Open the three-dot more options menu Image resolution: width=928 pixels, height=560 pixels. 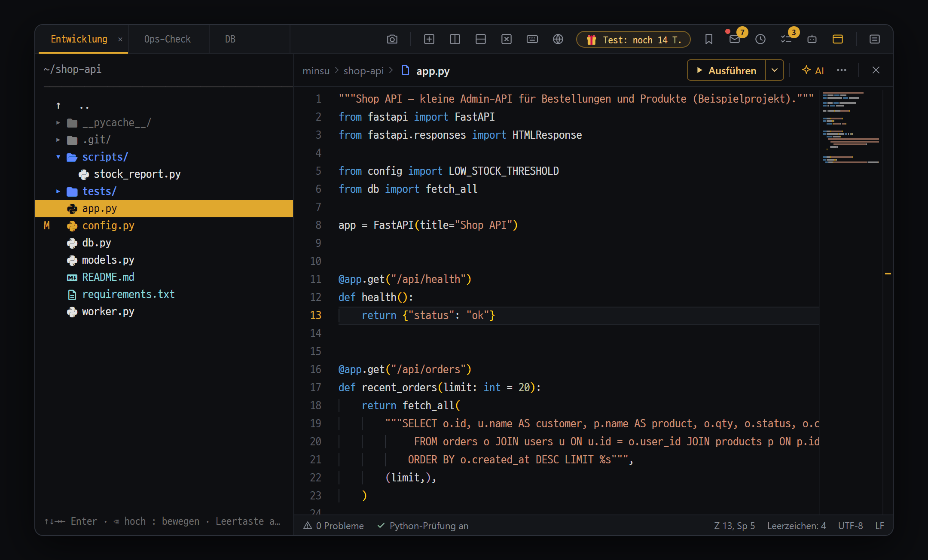(841, 70)
